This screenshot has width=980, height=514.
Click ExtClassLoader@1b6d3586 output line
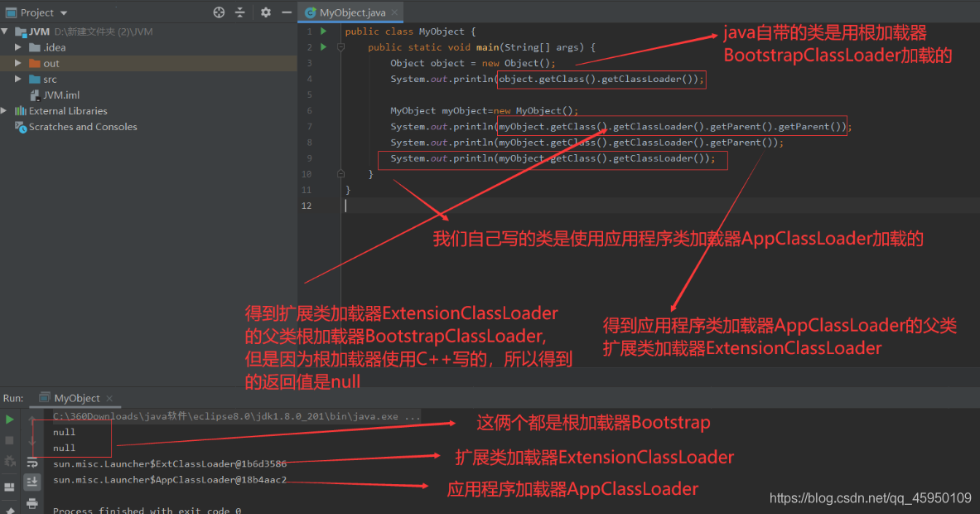pos(170,464)
